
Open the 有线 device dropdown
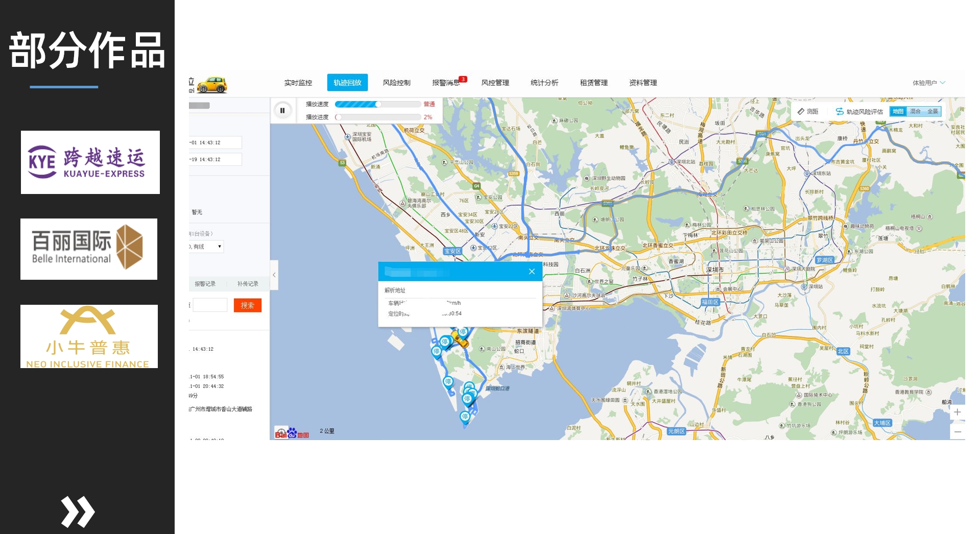(x=206, y=247)
